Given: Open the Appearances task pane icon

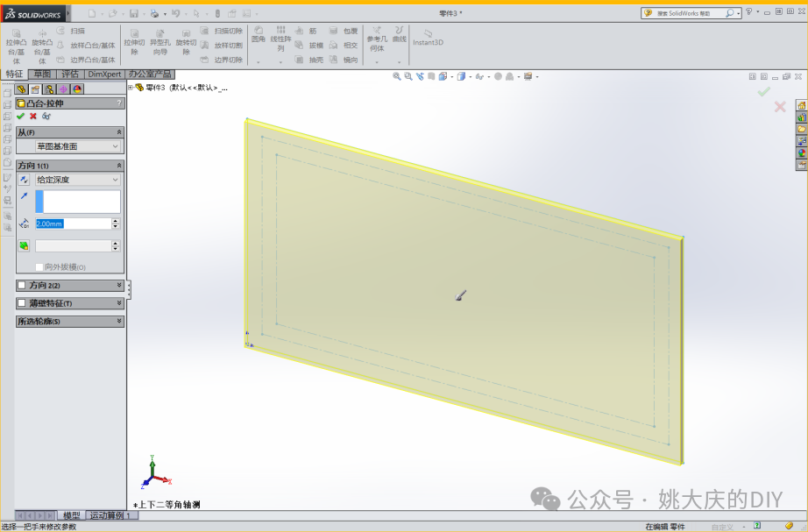Looking at the screenshot, I should (801, 153).
